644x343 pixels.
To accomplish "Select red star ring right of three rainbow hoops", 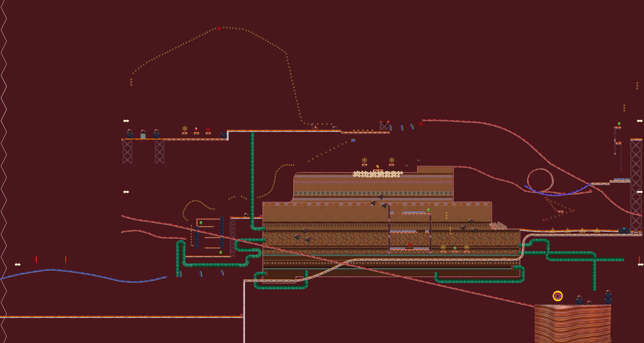I will 421,124.
